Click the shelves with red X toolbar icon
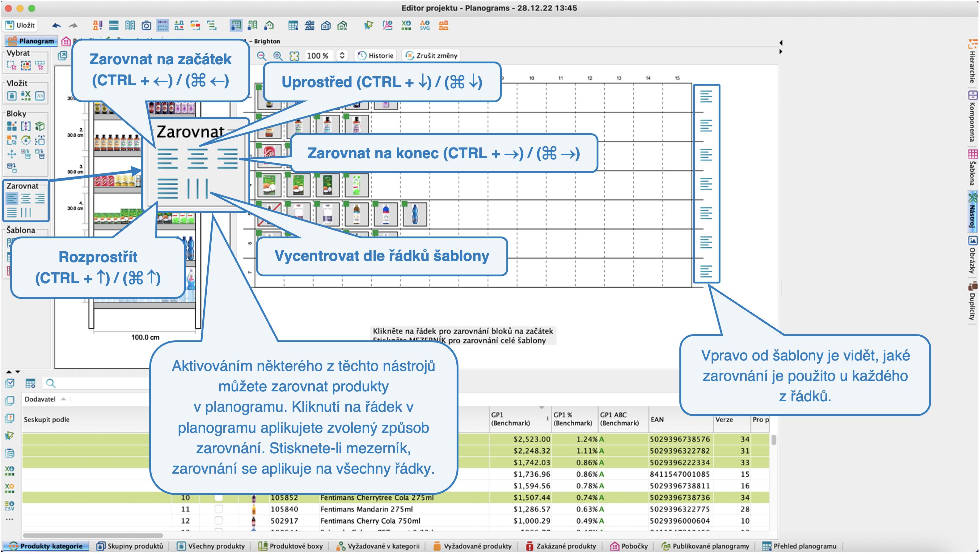The width and height of the screenshot is (980, 554). [x=179, y=26]
